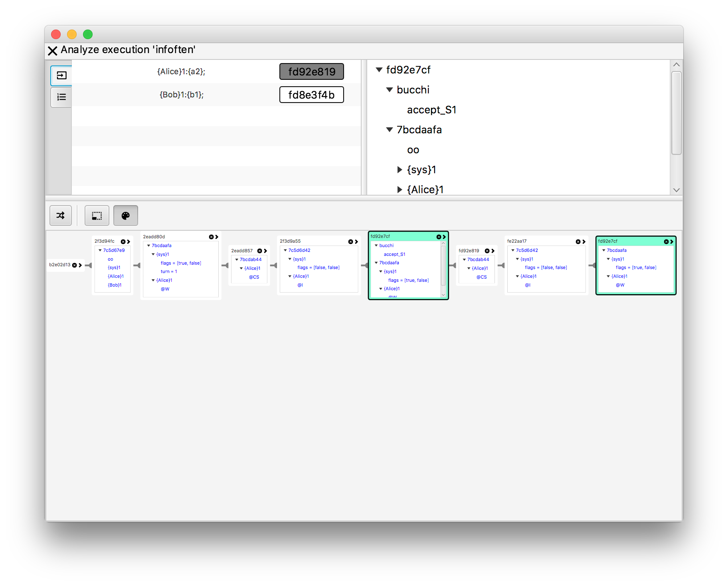The height and width of the screenshot is (586, 728).
Task: Select the @W entry in rightmost fd92e7cf node
Action: click(620, 285)
